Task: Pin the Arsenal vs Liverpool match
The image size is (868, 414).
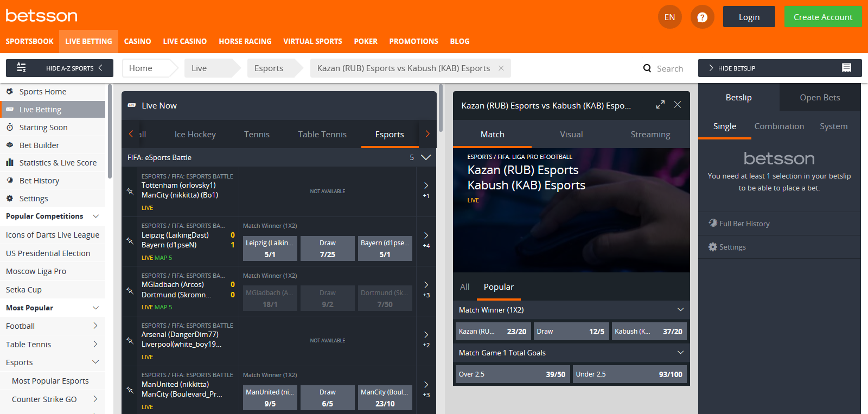Action: click(130, 340)
